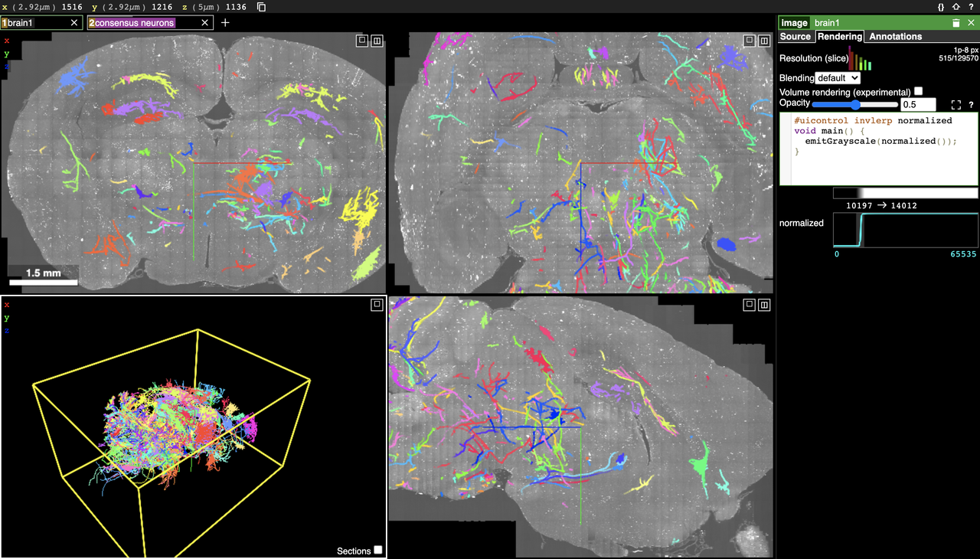Click the upward arrow icon in the top bar
Image resolution: width=980 pixels, height=559 pixels.
pos(956,7)
